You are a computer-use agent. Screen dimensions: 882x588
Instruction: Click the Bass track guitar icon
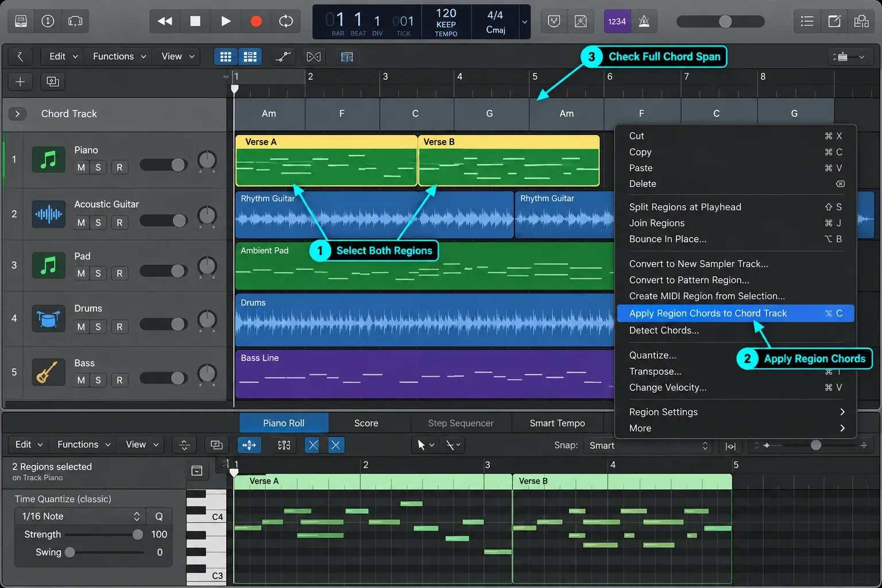pos(48,372)
